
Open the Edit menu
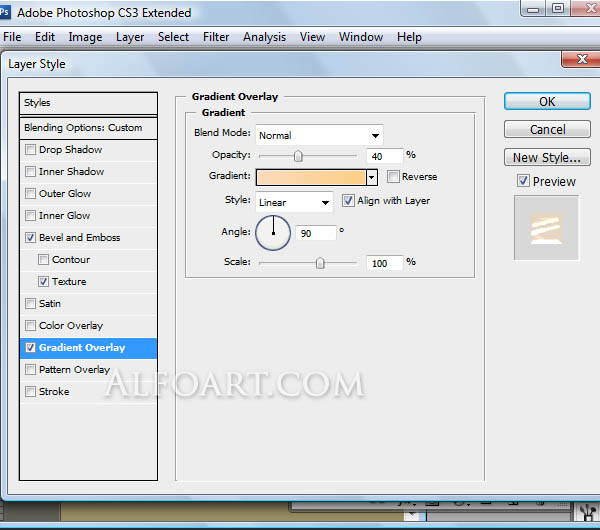(45, 37)
